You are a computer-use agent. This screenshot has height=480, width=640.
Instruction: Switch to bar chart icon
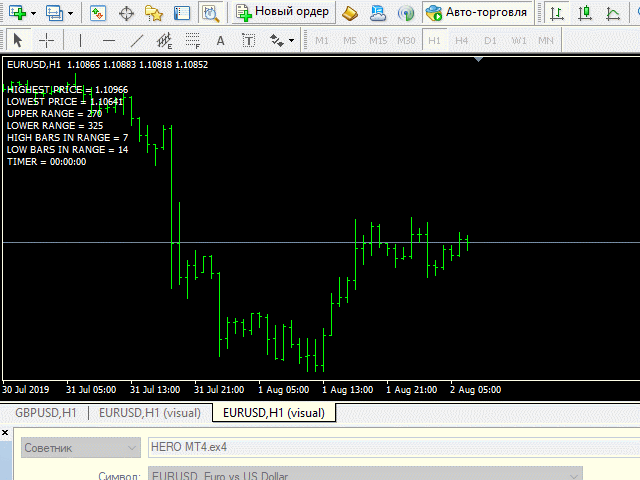tap(557, 13)
